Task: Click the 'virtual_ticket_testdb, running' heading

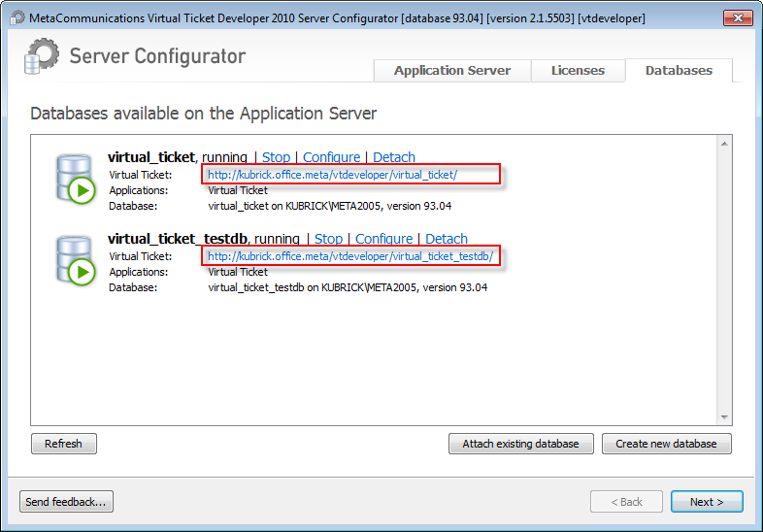Action: 204,239
